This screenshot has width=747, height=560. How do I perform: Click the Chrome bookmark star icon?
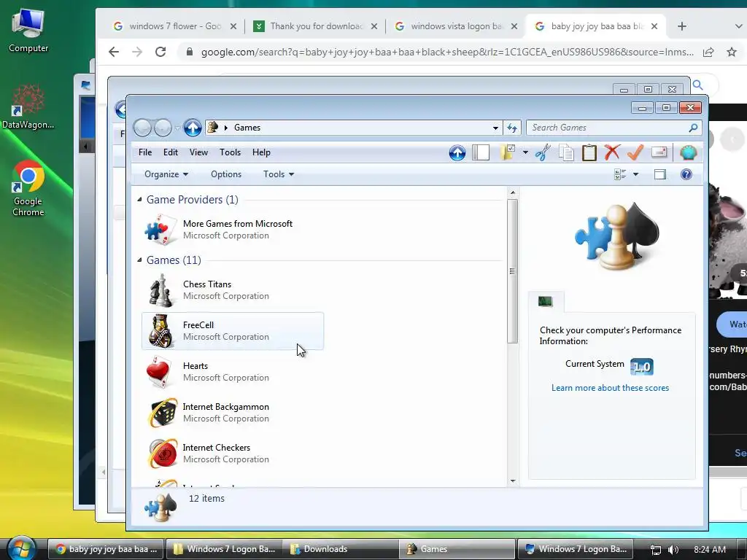coord(731,52)
